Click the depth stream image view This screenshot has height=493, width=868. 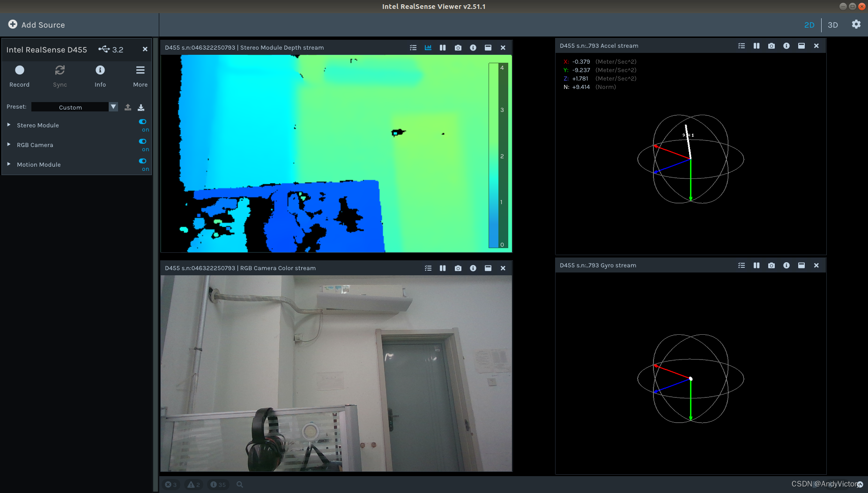(x=336, y=154)
